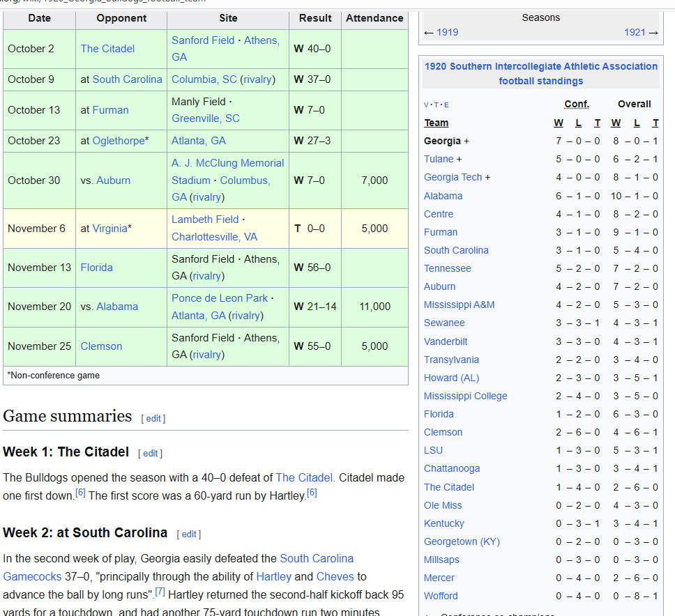This screenshot has width=675, height=616.
Task: Open 1920 Southern Intercollegiate Athletic Association standings title
Action: click(540, 74)
